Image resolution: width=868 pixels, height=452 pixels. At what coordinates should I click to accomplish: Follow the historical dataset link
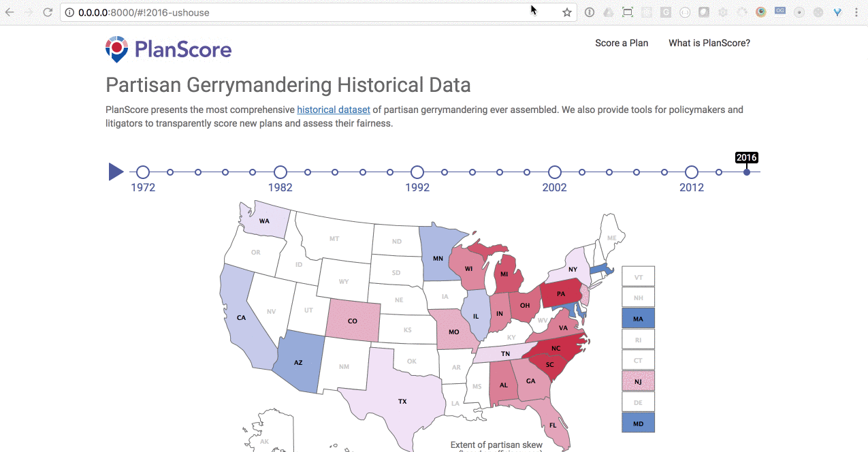[333, 110]
